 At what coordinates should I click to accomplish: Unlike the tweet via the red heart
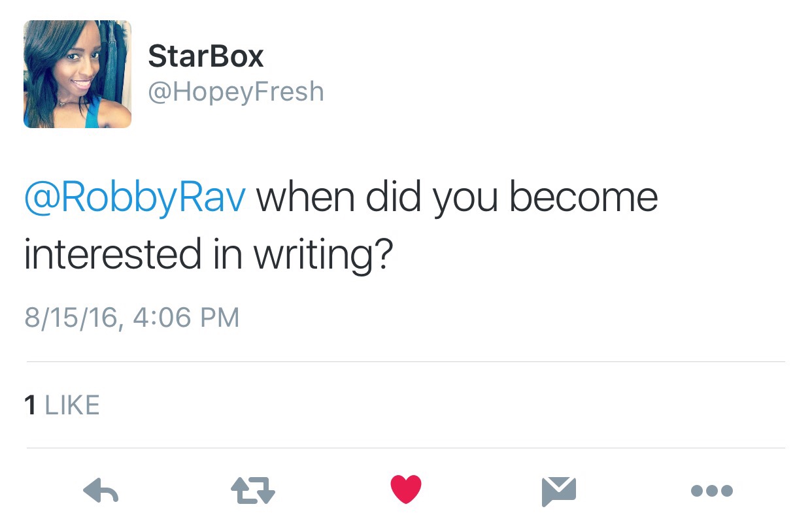click(406, 490)
